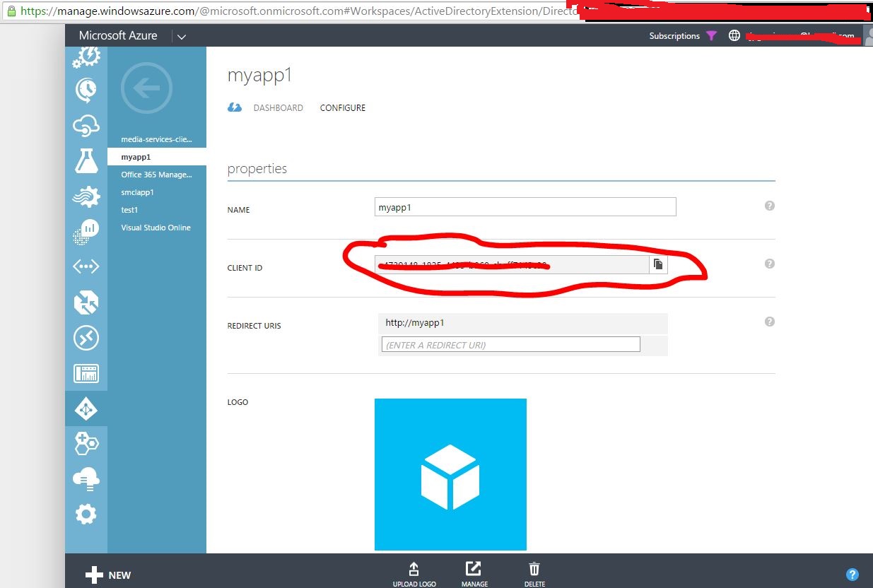
Task: Select Active Directory diamond icon
Action: (x=86, y=408)
